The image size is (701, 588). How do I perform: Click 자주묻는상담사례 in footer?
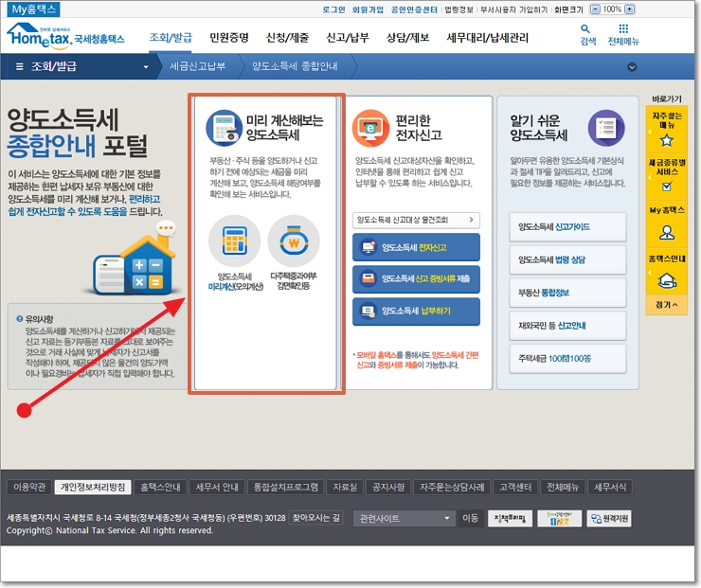pyautogui.click(x=452, y=487)
